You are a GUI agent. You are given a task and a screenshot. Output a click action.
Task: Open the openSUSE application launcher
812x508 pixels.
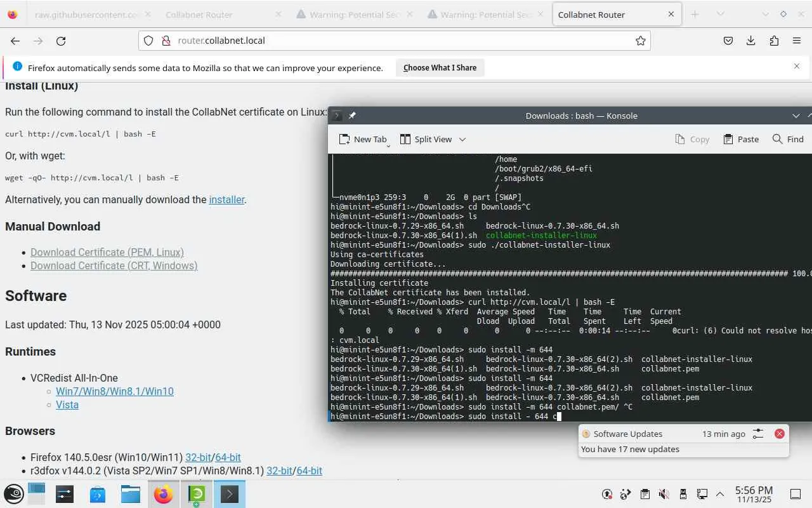pyautogui.click(x=14, y=494)
